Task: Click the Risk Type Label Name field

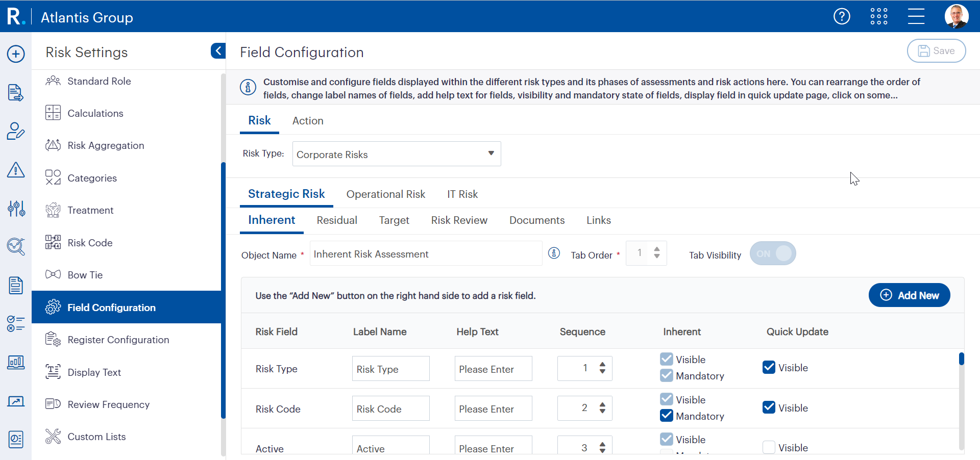Action: click(x=391, y=368)
